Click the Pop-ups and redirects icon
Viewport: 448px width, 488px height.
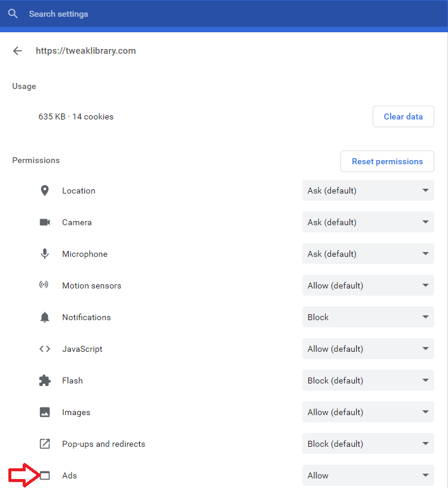[45, 443]
